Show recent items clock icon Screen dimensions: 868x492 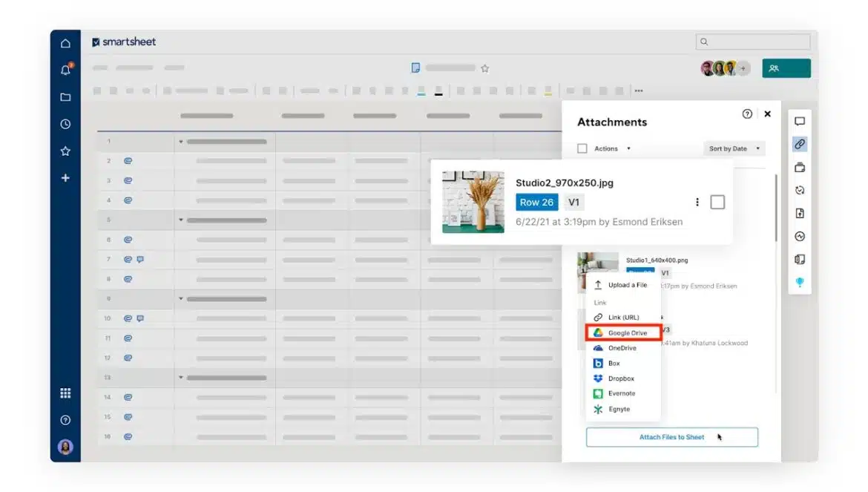pyautogui.click(x=65, y=124)
